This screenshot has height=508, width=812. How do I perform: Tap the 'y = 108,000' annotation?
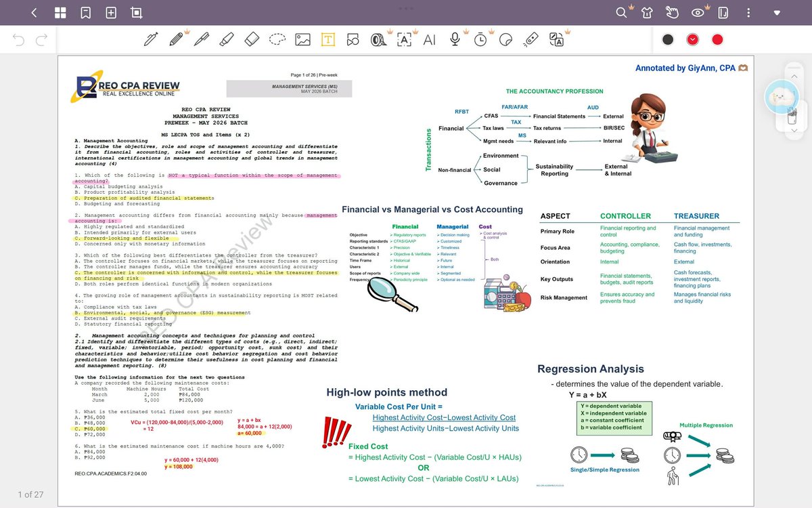coord(179,467)
